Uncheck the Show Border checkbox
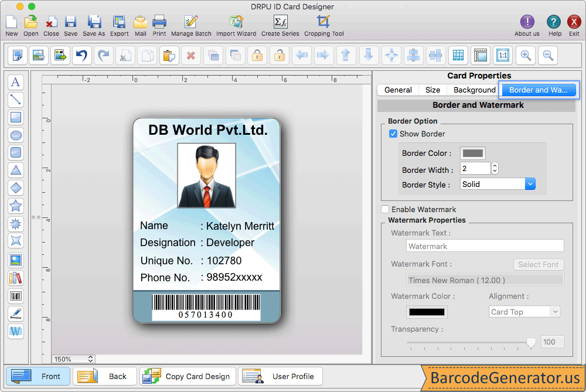Image resolution: width=586 pixels, height=392 pixels. point(393,134)
